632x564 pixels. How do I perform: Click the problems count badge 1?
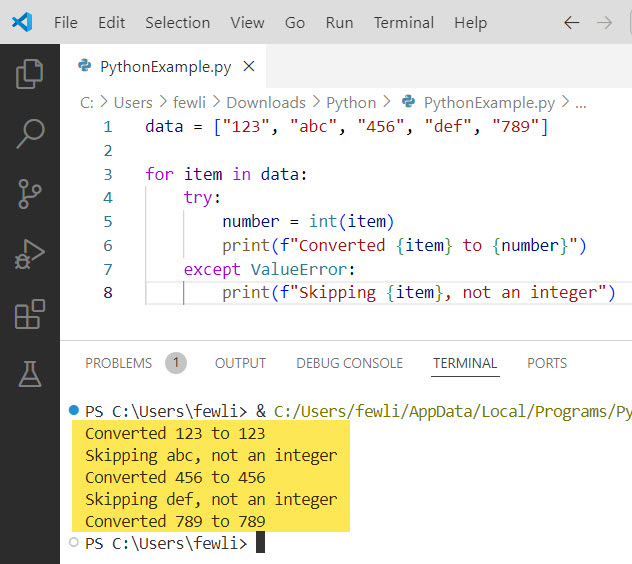point(176,363)
